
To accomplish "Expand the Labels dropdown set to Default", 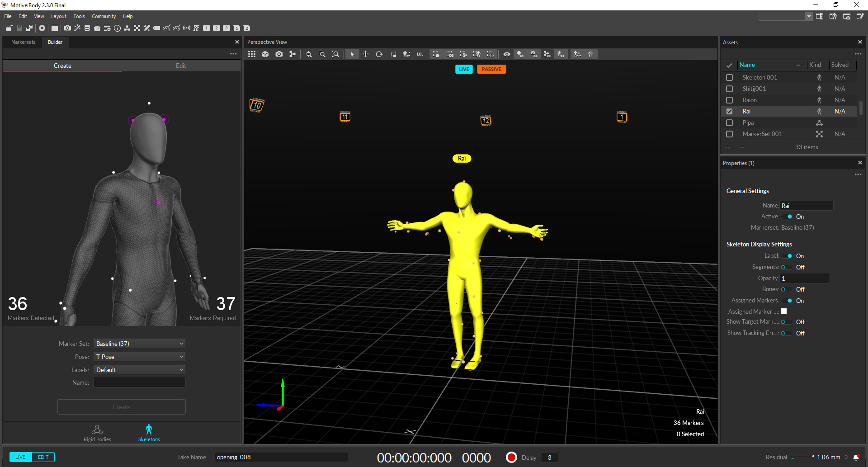I will [139, 370].
